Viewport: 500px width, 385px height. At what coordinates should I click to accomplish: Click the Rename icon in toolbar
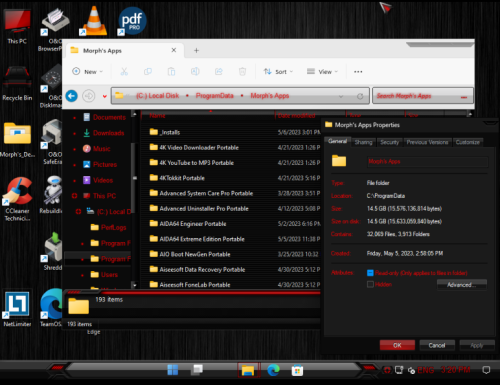click(x=195, y=71)
